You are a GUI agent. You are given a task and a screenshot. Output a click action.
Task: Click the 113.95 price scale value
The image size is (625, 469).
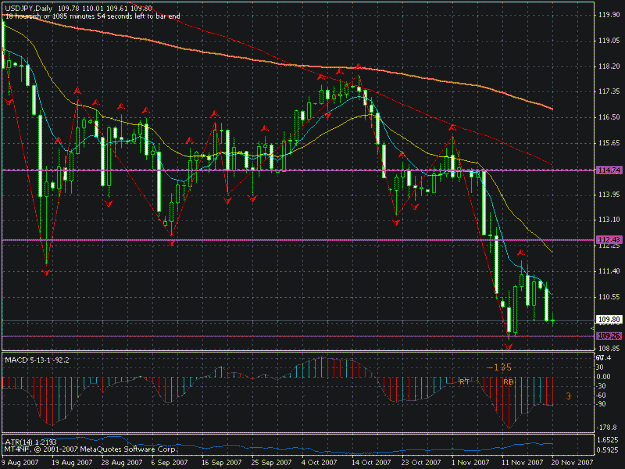609,194
